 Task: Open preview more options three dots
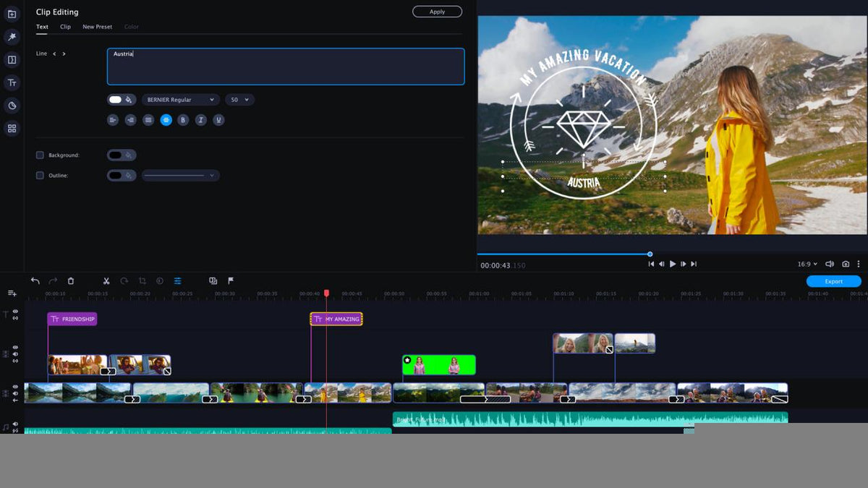coord(859,264)
